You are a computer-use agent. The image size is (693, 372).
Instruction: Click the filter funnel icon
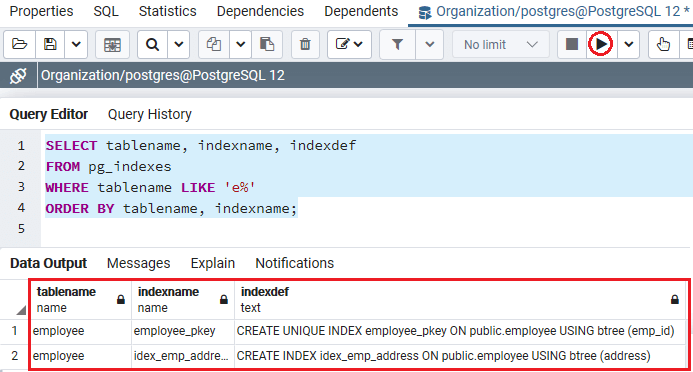pyautogui.click(x=397, y=44)
